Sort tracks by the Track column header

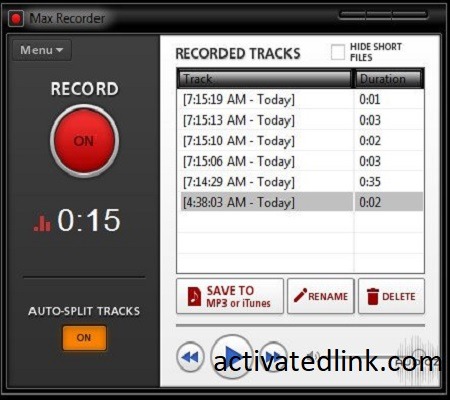point(265,79)
